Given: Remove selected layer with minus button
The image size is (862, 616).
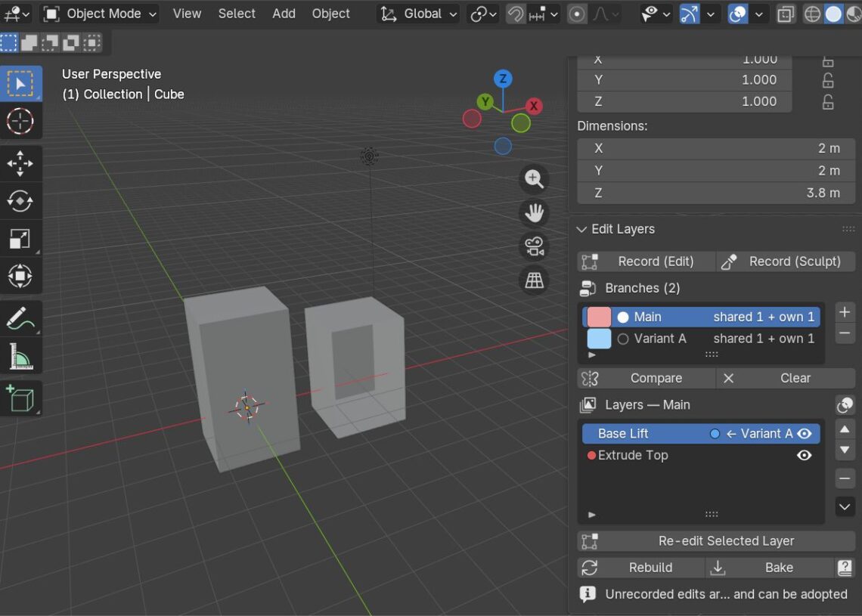Looking at the screenshot, I should coord(845,478).
